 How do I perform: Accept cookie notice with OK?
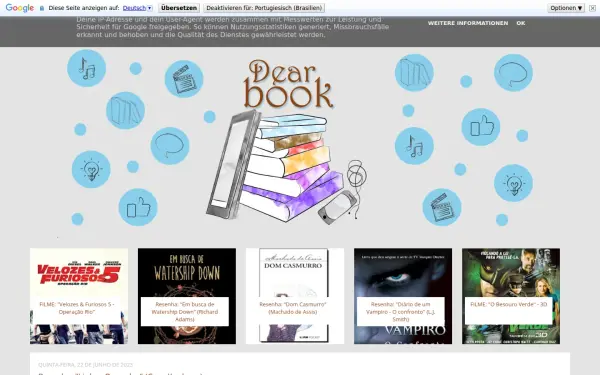click(x=520, y=23)
